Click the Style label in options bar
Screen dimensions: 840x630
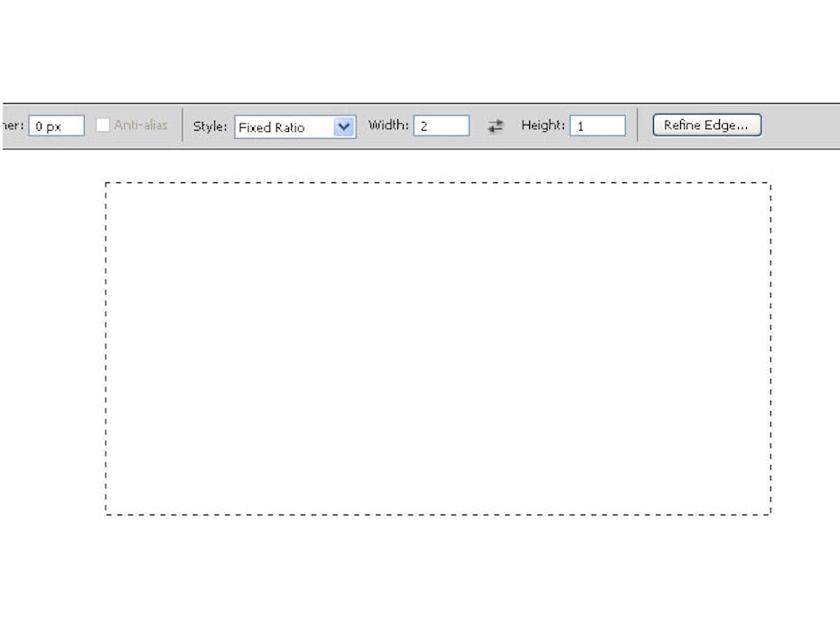(x=210, y=126)
